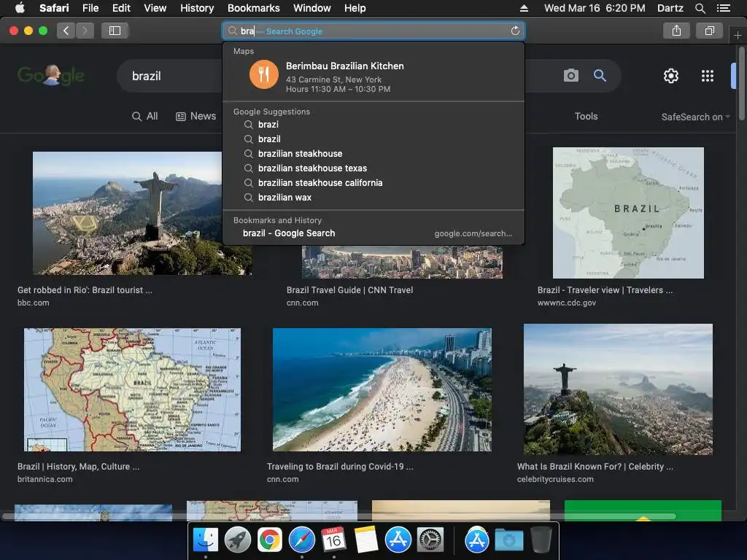747x560 pixels.
Task: Open 'What Is Brazil Known For?' link
Action: tap(595, 467)
